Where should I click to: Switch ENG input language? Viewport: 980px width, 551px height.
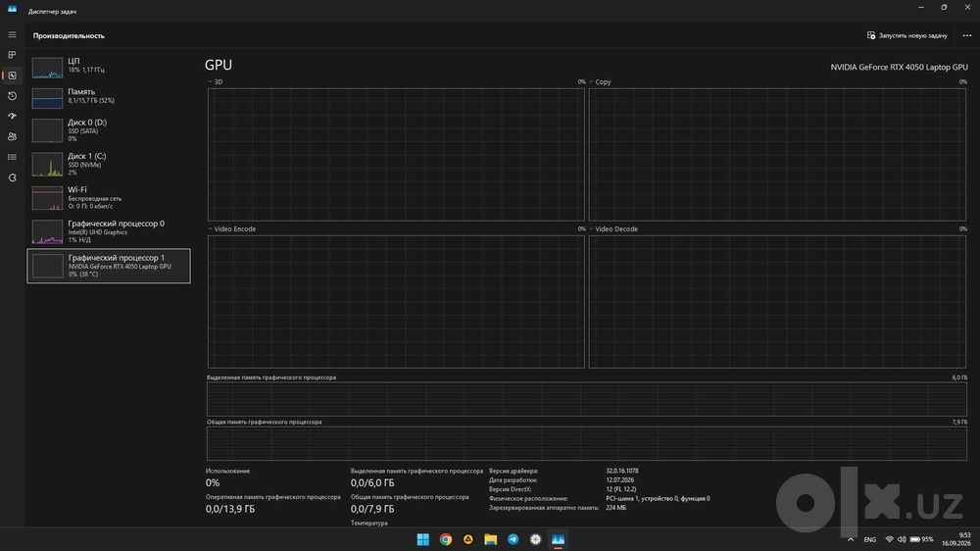click(x=870, y=539)
